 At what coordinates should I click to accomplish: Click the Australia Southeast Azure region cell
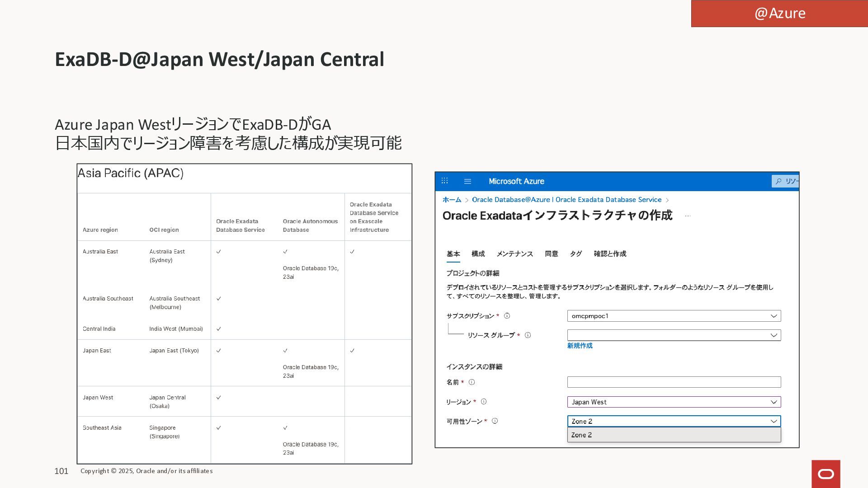108,299
